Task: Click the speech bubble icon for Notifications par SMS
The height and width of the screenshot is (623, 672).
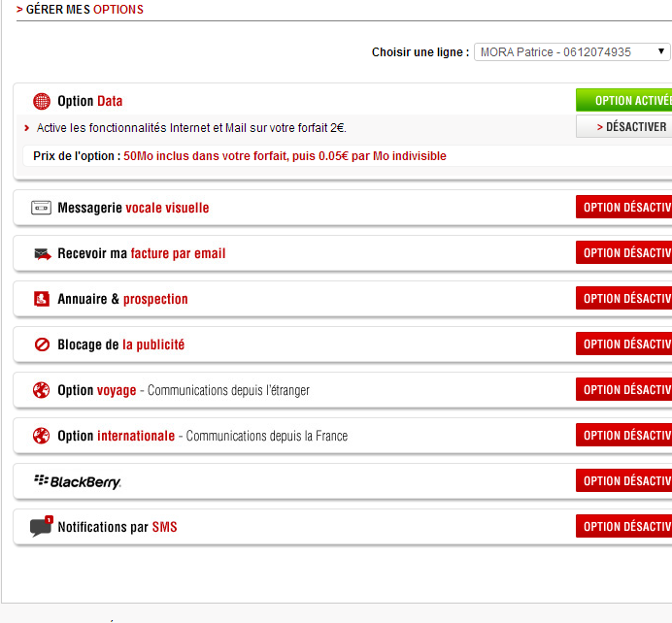Action: [41, 526]
